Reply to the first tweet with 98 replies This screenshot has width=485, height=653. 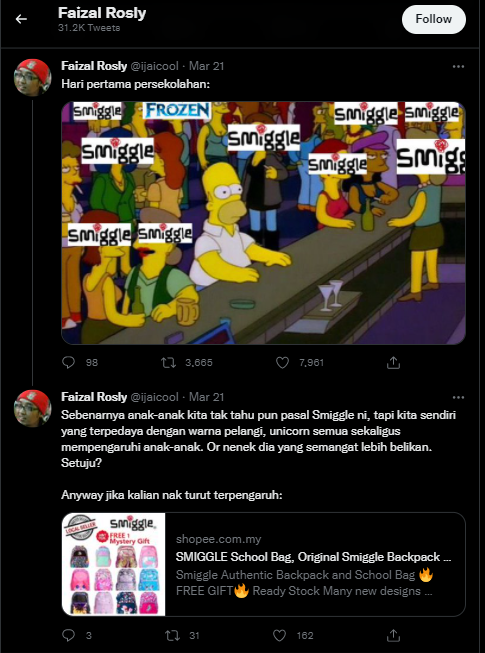coord(68,363)
